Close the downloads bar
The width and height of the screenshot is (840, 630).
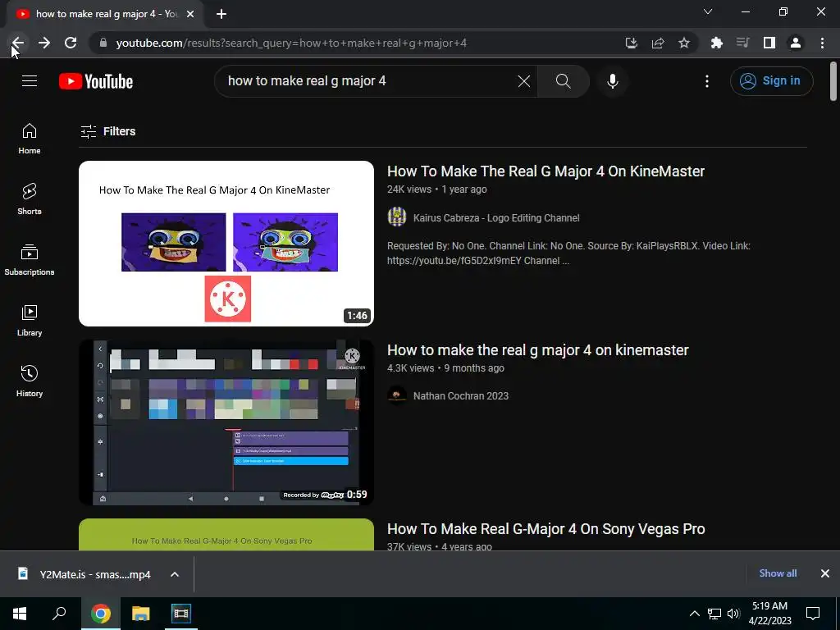pyautogui.click(x=825, y=573)
